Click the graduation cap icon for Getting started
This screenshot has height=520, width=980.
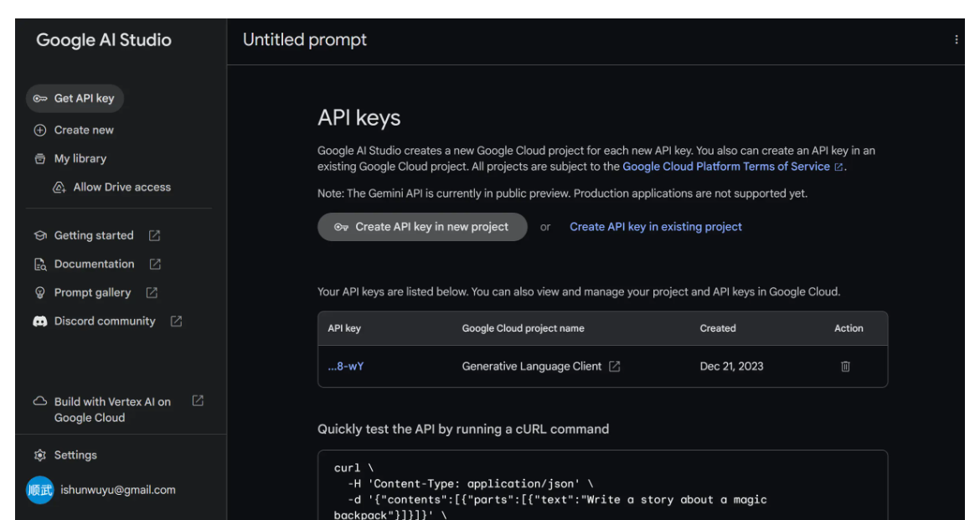click(41, 235)
